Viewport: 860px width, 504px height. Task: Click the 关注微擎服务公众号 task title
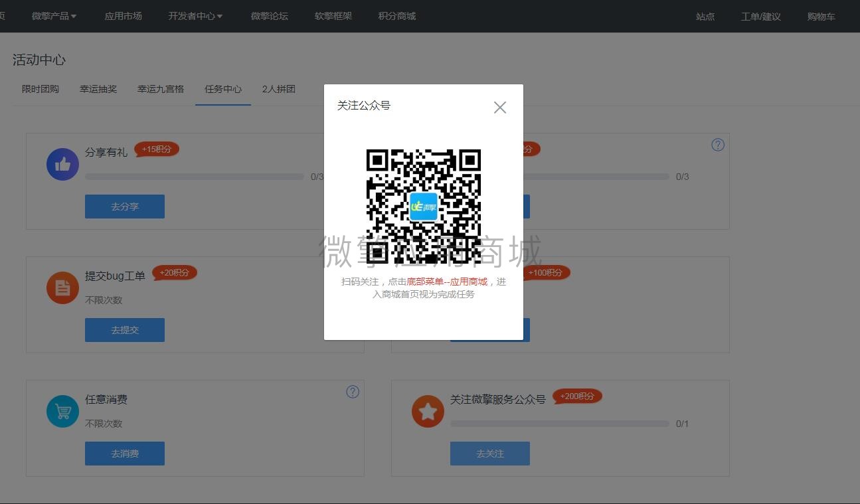click(498, 400)
